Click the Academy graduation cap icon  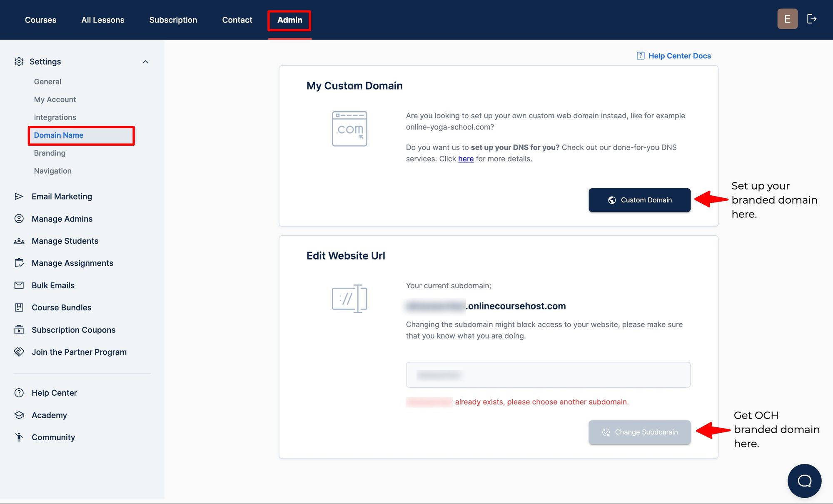[19, 415]
